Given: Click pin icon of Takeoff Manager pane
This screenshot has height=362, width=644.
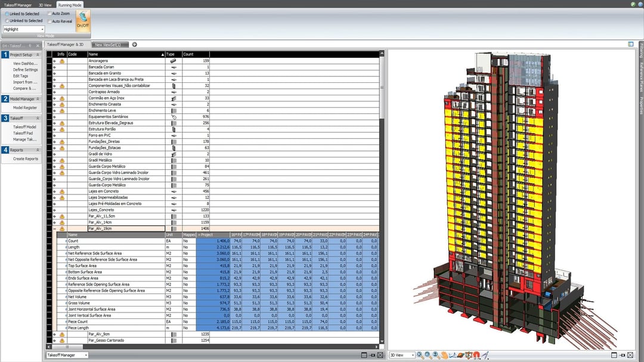Looking at the screenshot, I should tap(372, 355).
